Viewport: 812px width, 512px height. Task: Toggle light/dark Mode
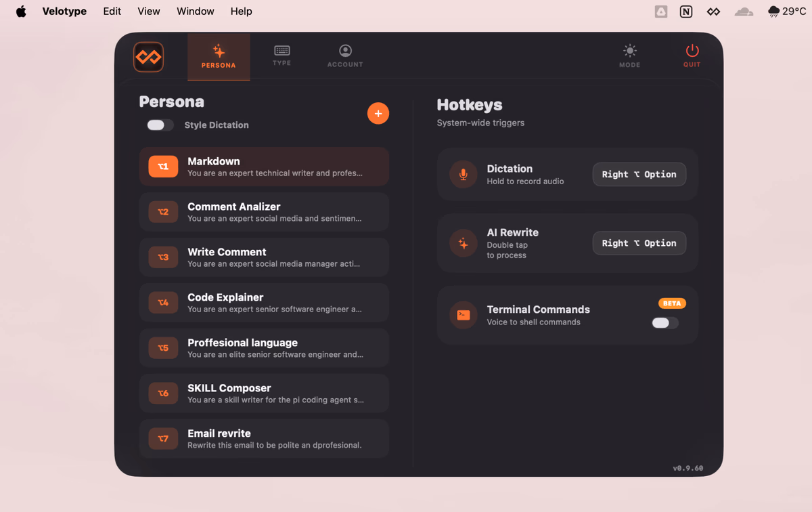coord(630,56)
